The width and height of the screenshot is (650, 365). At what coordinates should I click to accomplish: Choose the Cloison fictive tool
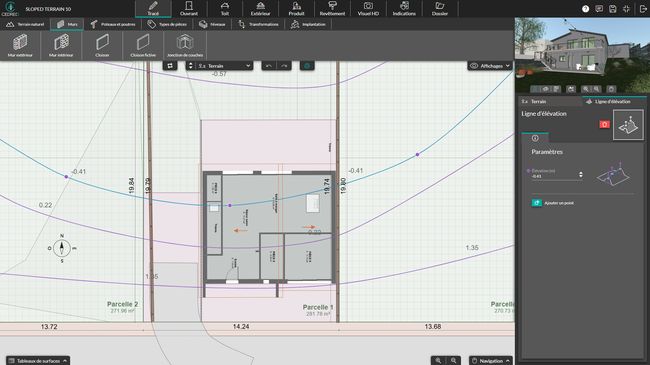tap(143, 46)
